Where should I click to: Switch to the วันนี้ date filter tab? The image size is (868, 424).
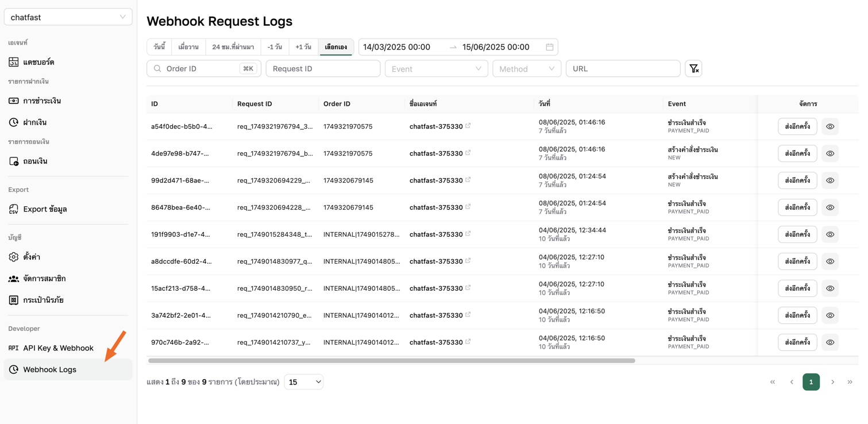[x=159, y=47]
